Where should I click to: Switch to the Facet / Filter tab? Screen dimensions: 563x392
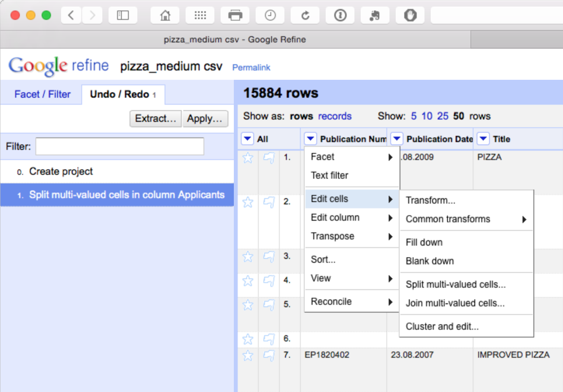tap(42, 94)
